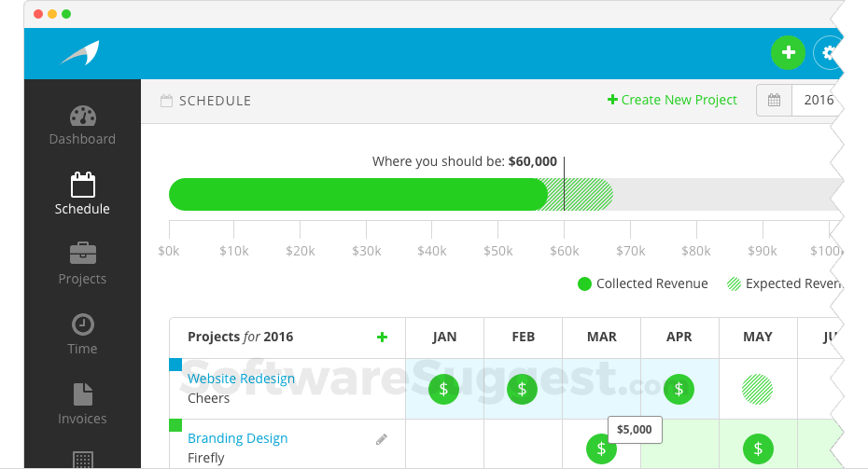The height and width of the screenshot is (469, 868).
Task: Click the calendar icon beside 2016
Action: [774, 100]
